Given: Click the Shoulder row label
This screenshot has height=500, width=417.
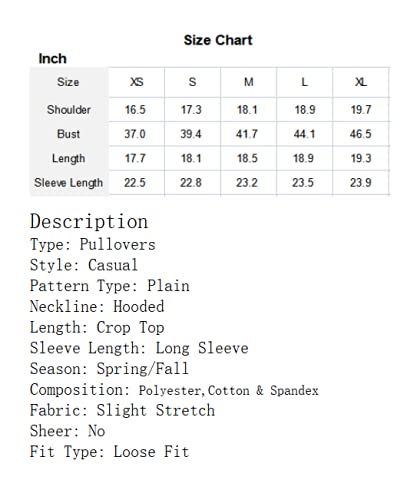Looking at the screenshot, I should 69,110.
